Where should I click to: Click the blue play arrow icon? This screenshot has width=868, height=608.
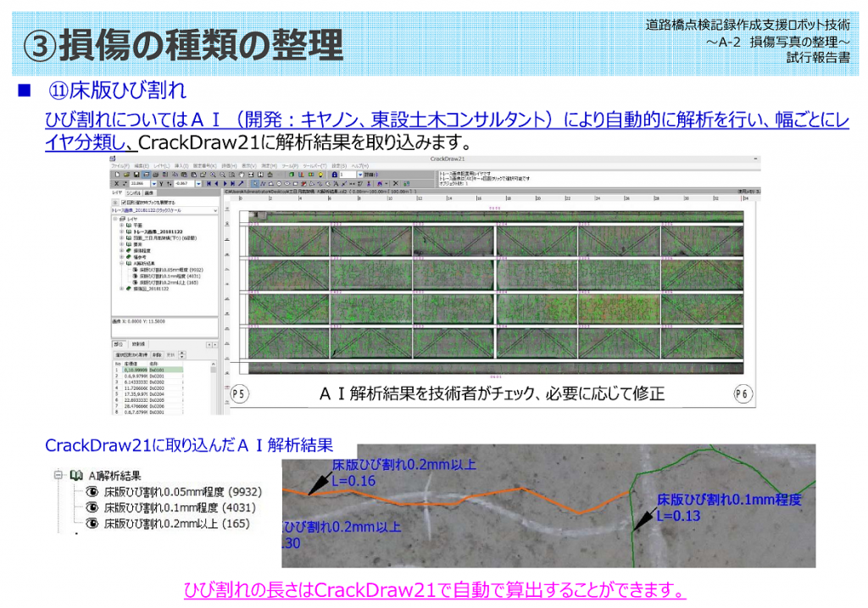click(x=225, y=183)
